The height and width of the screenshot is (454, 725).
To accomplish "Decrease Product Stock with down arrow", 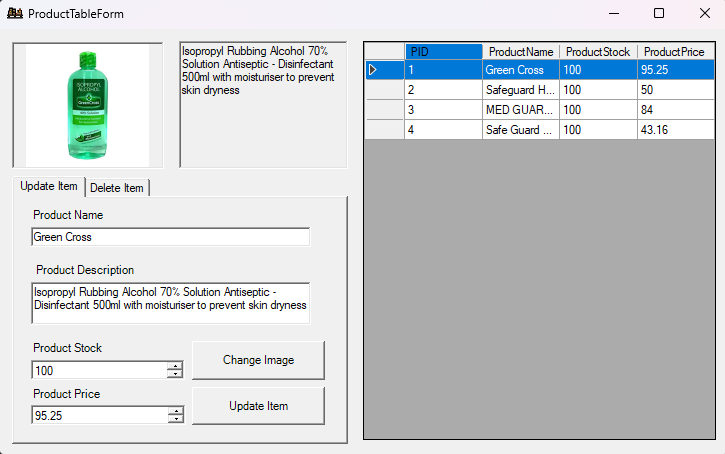I will (x=175, y=375).
